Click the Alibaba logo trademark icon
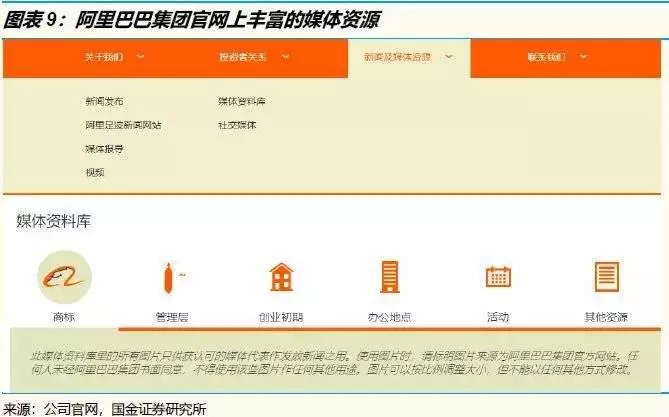Image resolution: width=669 pixels, height=417 pixels. pyautogui.click(x=64, y=277)
